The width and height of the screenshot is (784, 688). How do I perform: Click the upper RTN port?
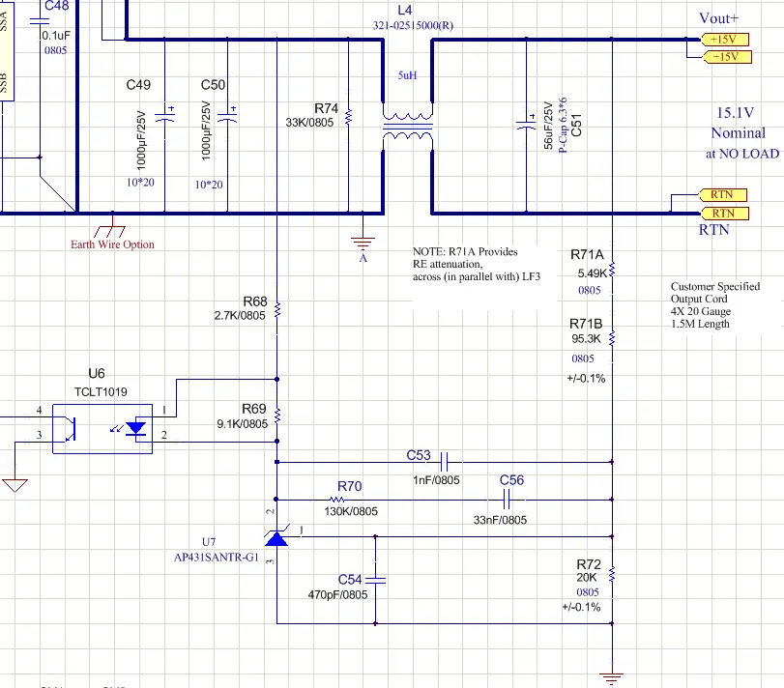click(724, 195)
